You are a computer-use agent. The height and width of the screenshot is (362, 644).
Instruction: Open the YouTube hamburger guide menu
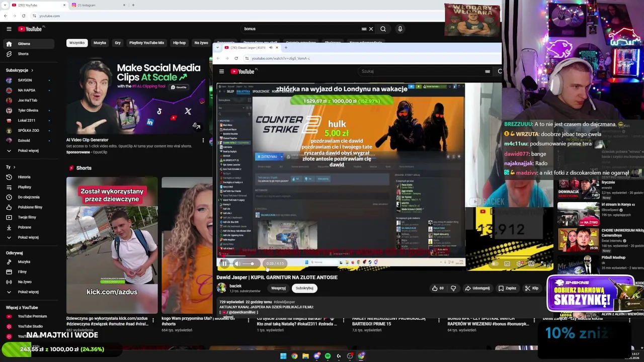(9, 29)
